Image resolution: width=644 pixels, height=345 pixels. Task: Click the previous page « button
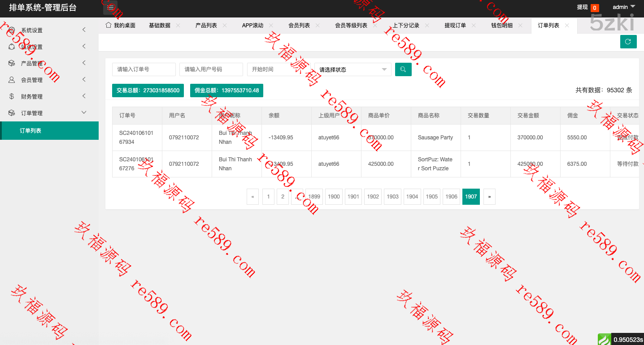click(252, 197)
